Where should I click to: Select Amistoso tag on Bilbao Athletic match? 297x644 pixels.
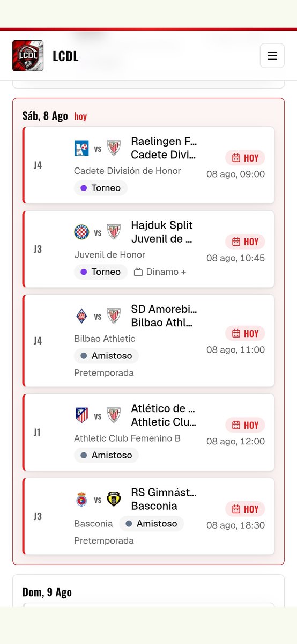point(106,355)
